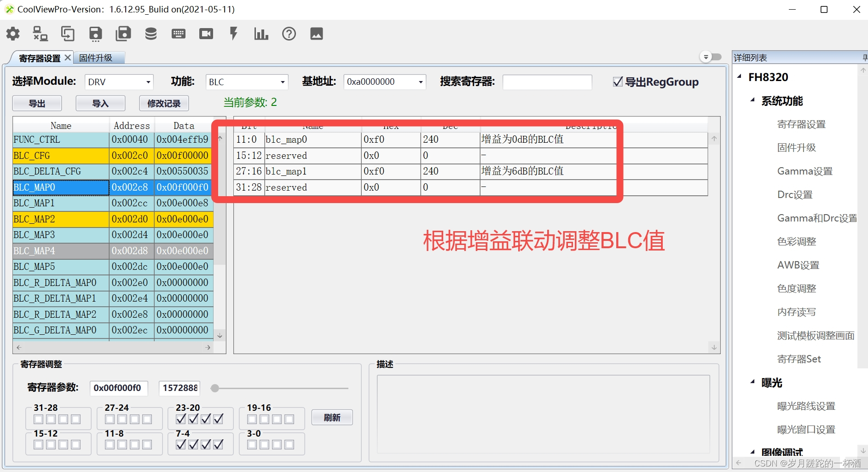Click the 修改记录 button
The height and width of the screenshot is (472, 868).
click(164, 104)
